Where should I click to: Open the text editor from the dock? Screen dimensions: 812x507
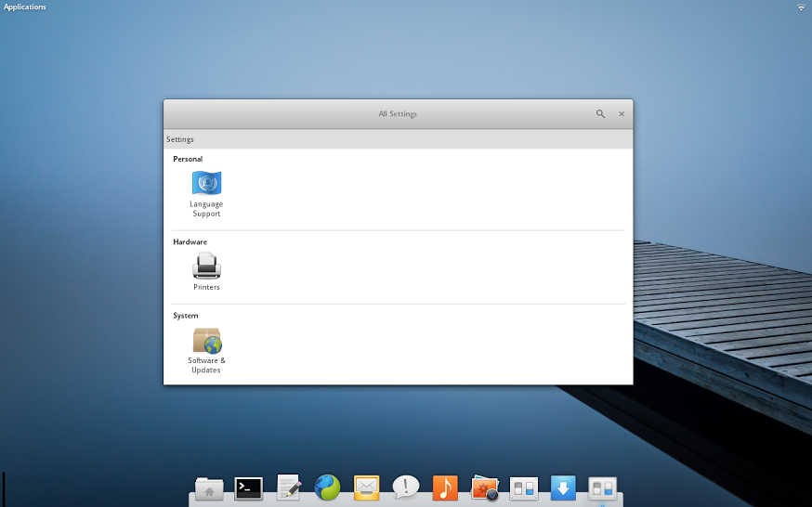(288, 487)
